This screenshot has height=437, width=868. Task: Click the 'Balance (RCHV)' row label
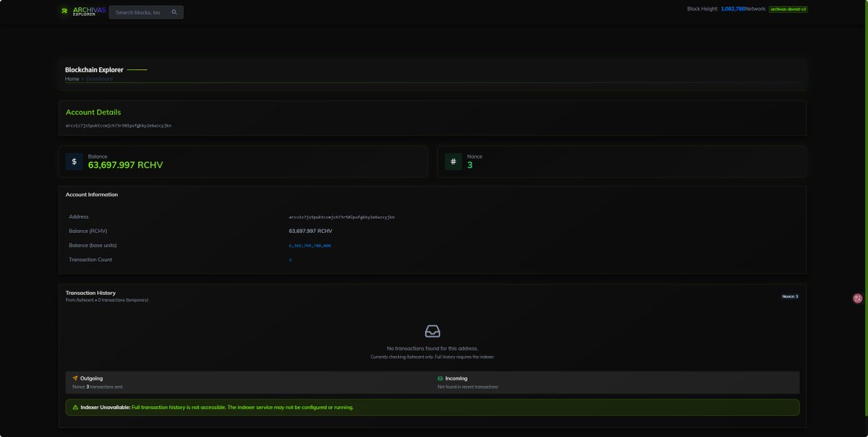coord(88,231)
